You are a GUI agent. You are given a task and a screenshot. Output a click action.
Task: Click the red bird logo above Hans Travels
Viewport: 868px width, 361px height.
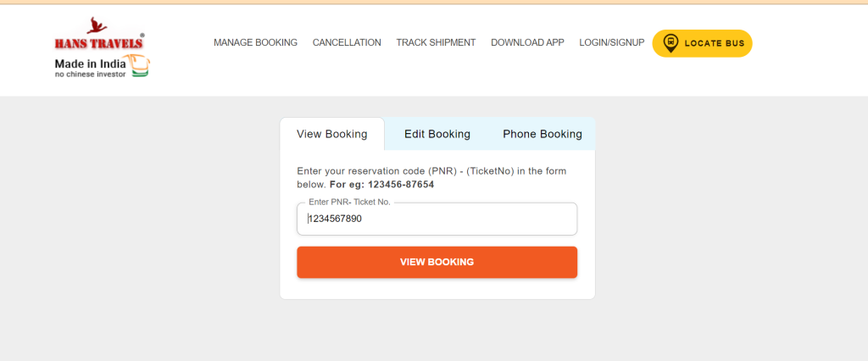pyautogui.click(x=97, y=25)
